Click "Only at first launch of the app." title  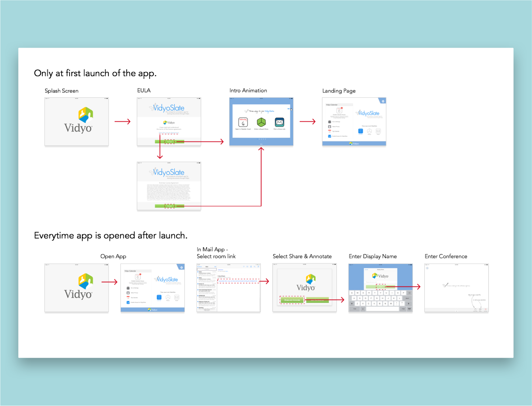[95, 73]
